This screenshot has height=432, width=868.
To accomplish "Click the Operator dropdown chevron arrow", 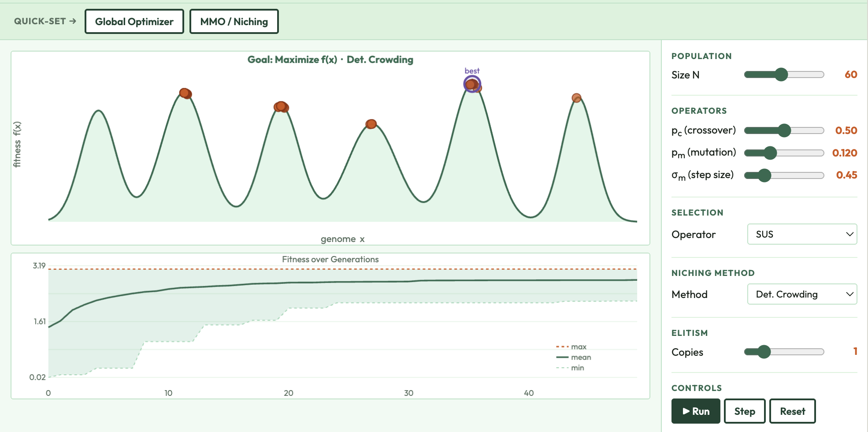I will click(x=850, y=234).
